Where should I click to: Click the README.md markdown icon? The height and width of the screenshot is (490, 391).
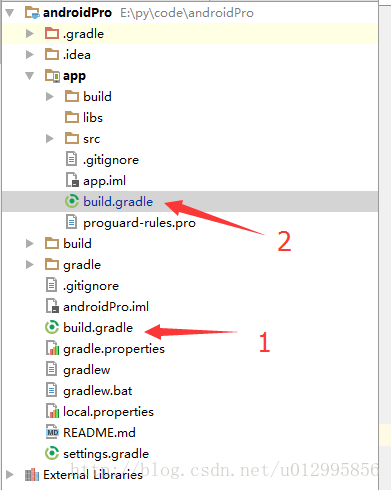point(52,432)
